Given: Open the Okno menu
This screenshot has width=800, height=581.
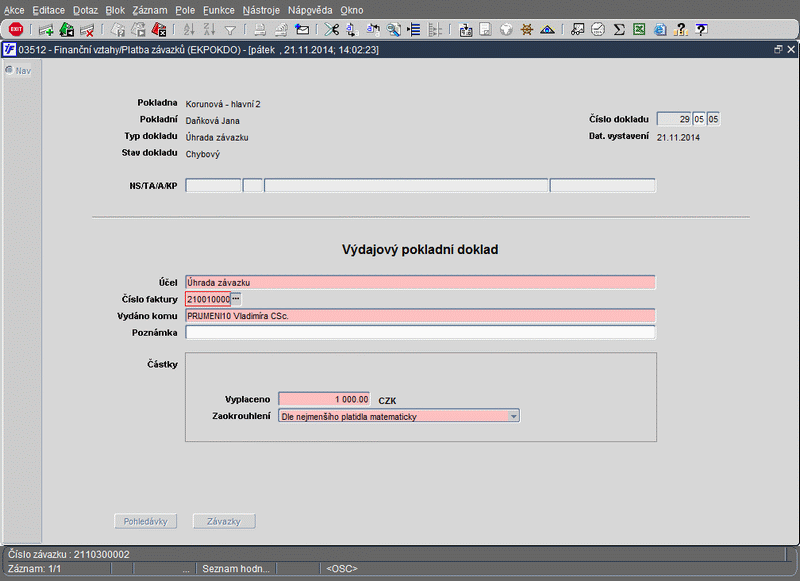Looking at the screenshot, I should [352, 10].
